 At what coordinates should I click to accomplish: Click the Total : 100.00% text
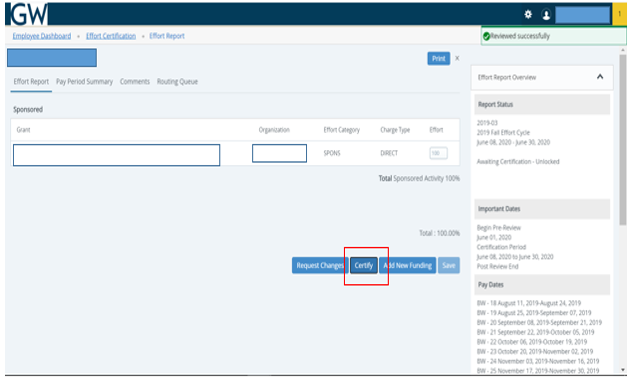coord(439,233)
